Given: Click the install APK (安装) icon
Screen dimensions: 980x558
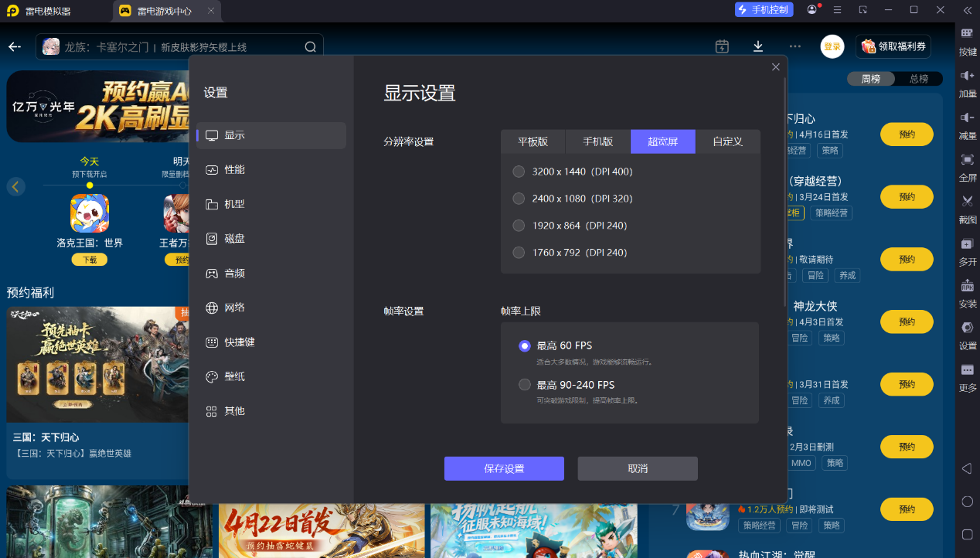Looking at the screenshot, I should point(967,286).
